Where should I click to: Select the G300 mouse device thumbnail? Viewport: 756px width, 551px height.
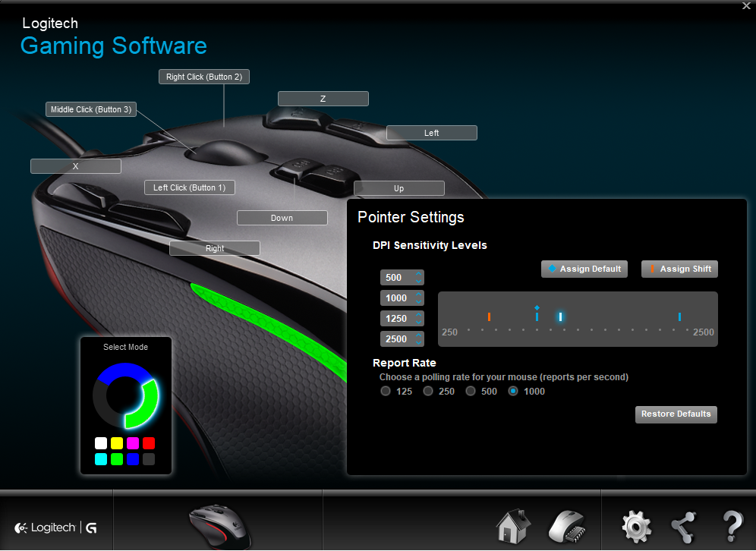pos(220,527)
